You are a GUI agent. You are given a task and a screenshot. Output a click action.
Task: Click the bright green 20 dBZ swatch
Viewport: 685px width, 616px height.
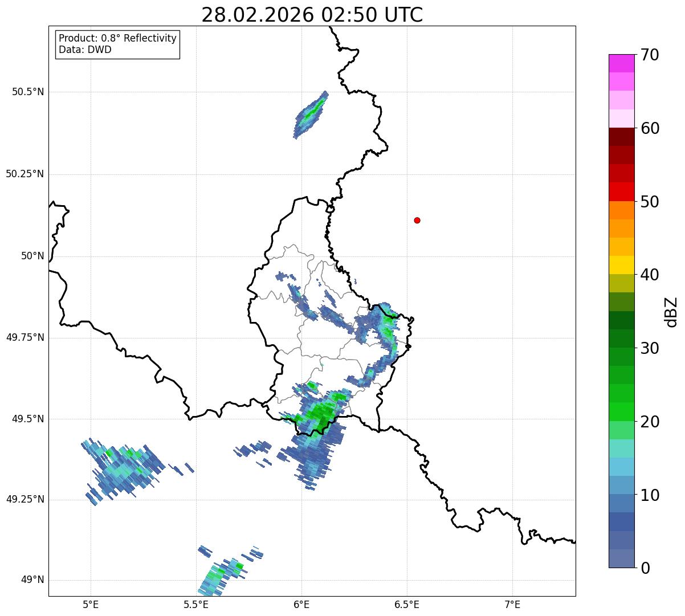pos(621,412)
